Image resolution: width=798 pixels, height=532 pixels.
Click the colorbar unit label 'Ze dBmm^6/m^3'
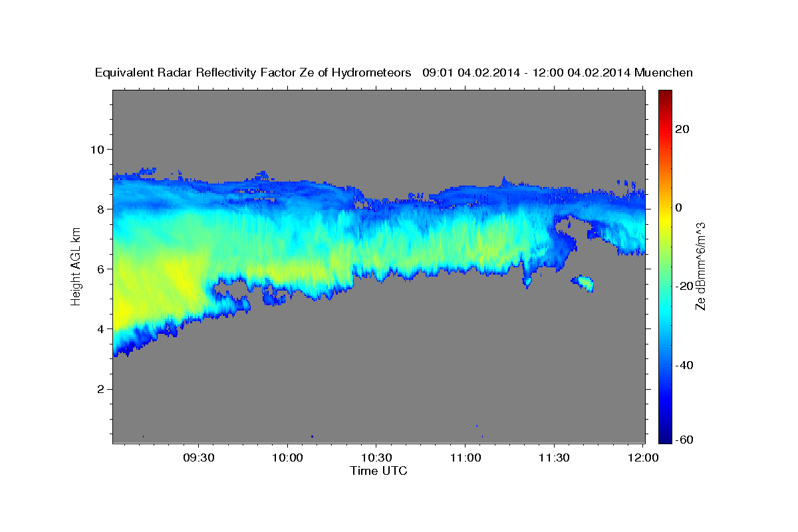pos(700,267)
